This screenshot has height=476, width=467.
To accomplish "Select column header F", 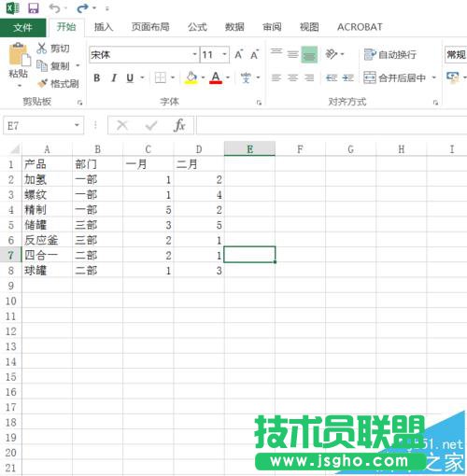I will coord(300,149).
